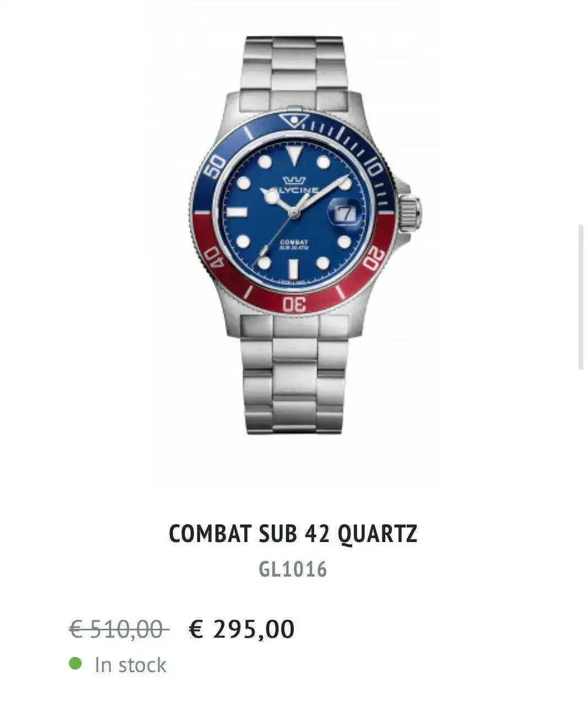Select the GL1016 reference number
The width and height of the screenshot is (588, 705).
293,569
